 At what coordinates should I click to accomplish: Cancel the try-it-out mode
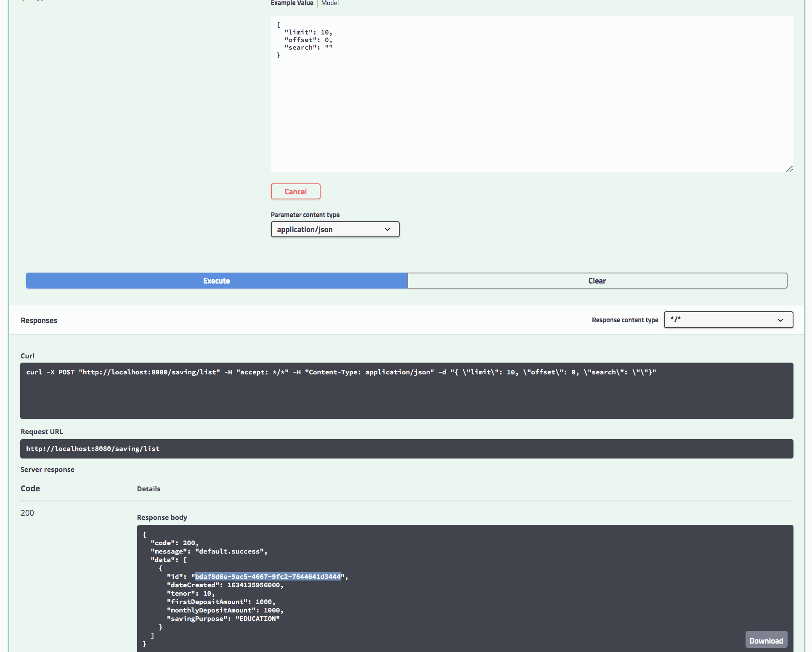pos(296,191)
